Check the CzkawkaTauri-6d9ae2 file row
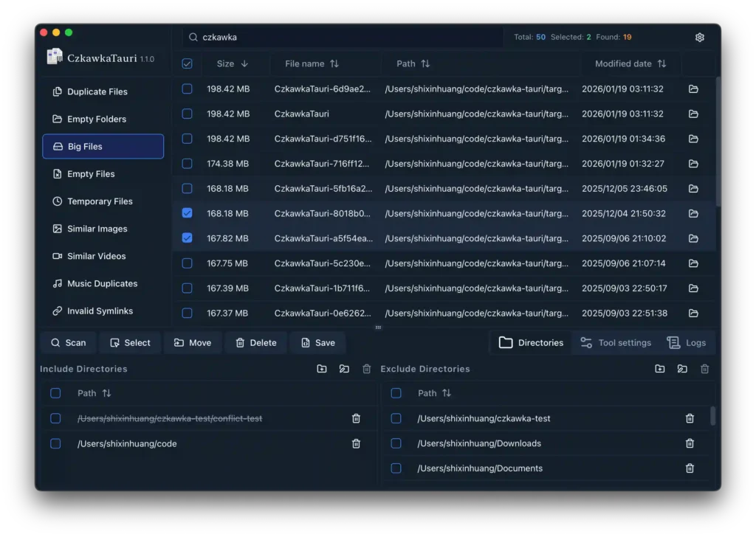 [187, 89]
